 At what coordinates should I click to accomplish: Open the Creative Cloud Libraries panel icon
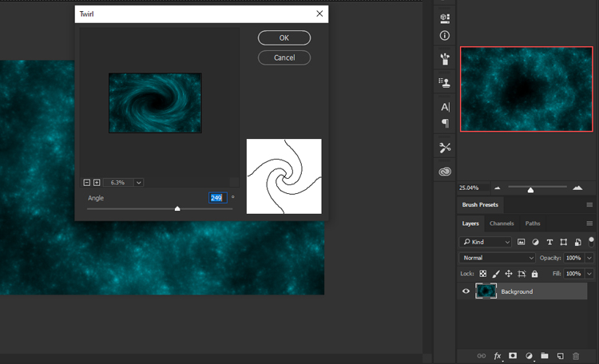(x=445, y=172)
